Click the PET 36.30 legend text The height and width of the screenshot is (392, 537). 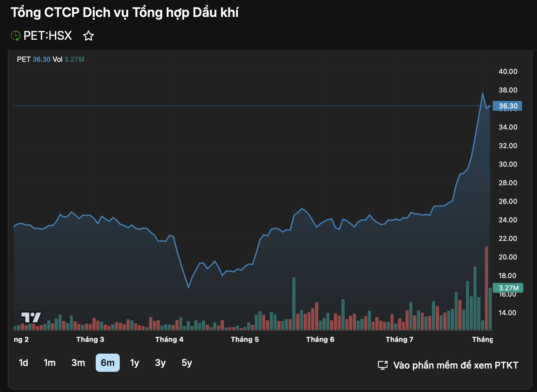34,59
